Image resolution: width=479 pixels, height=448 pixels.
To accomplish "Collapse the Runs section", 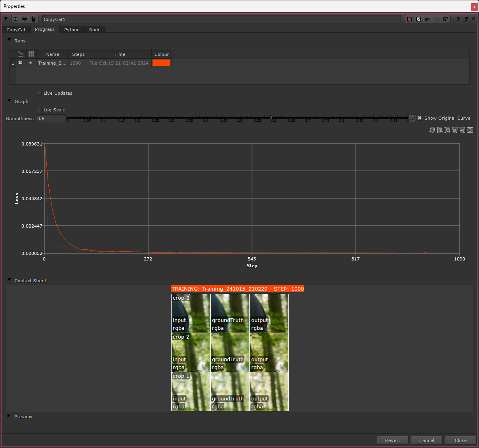I will click(10, 40).
